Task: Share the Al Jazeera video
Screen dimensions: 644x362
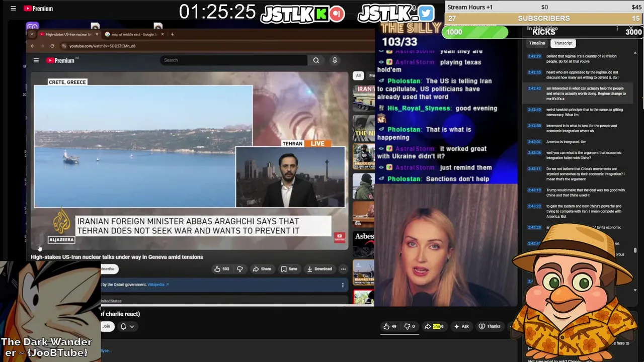Action: pos(262,269)
